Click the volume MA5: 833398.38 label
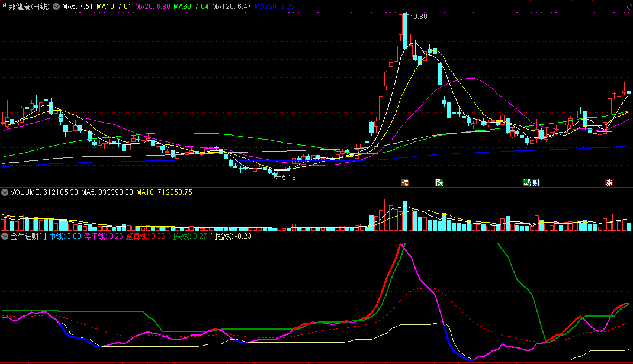 click(x=107, y=192)
